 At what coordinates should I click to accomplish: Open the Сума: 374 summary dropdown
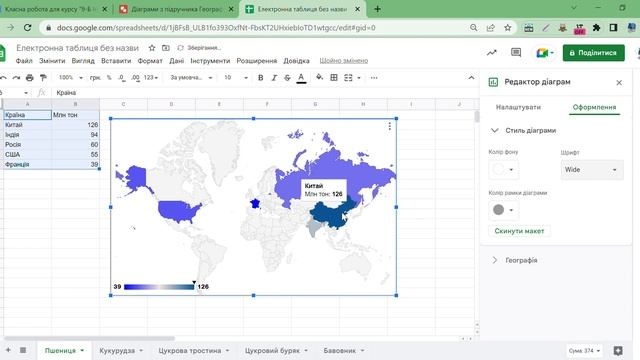coord(584,351)
